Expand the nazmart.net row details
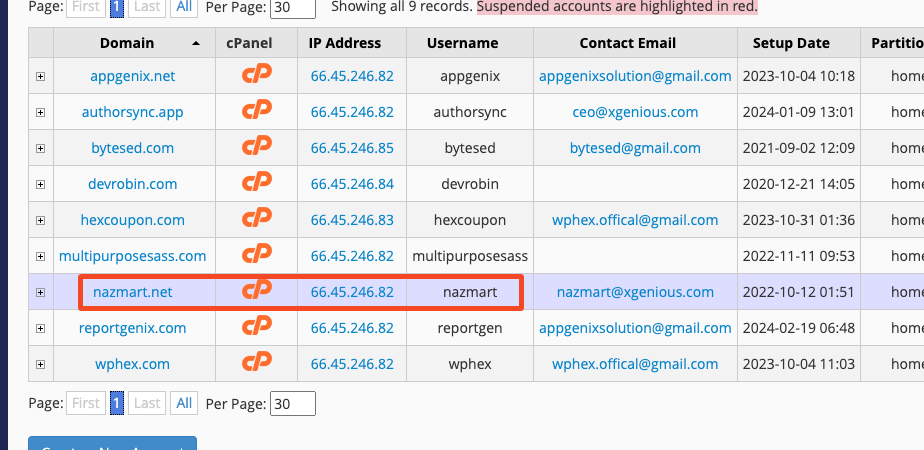The image size is (924, 450). [41, 292]
